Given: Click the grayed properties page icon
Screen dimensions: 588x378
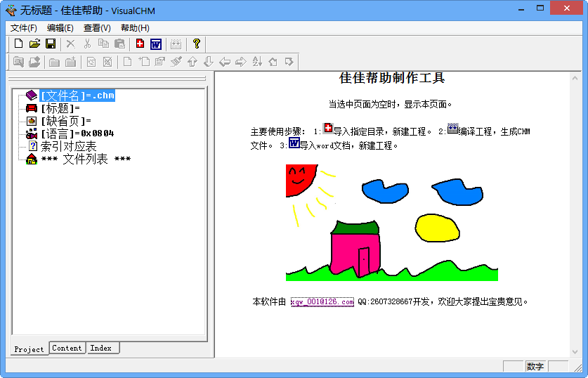Looking at the screenshot, I should coord(160,62).
